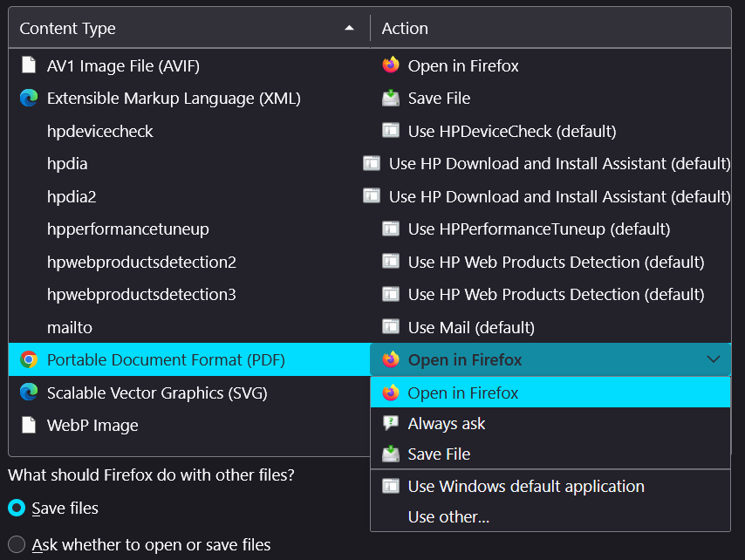Click the Firefox logo in the highlighted PDF row
This screenshot has width=745, height=560.
390,359
